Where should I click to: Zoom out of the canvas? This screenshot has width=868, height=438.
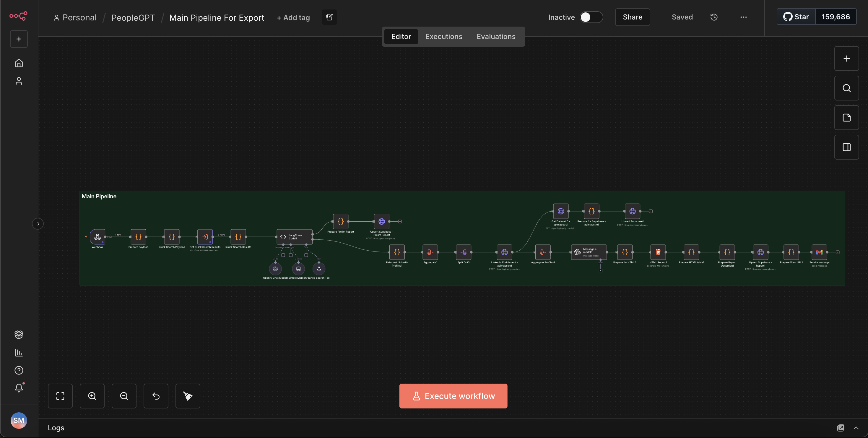click(x=124, y=396)
